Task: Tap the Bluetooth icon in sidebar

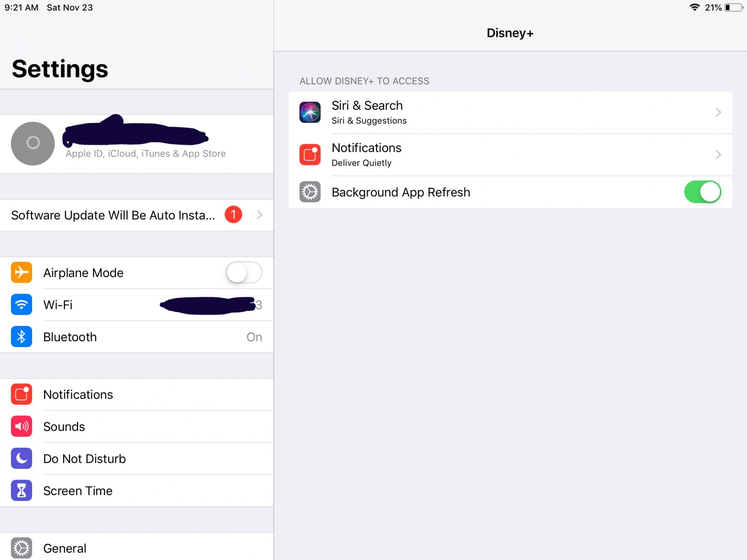Action: tap(21, 337)
